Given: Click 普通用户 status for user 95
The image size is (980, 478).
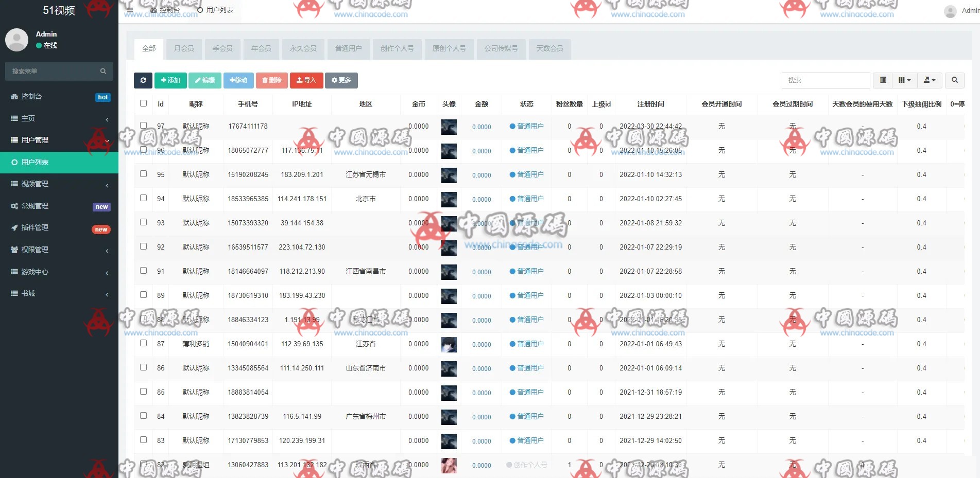Looking at the screenshot, I should point(526,175).
